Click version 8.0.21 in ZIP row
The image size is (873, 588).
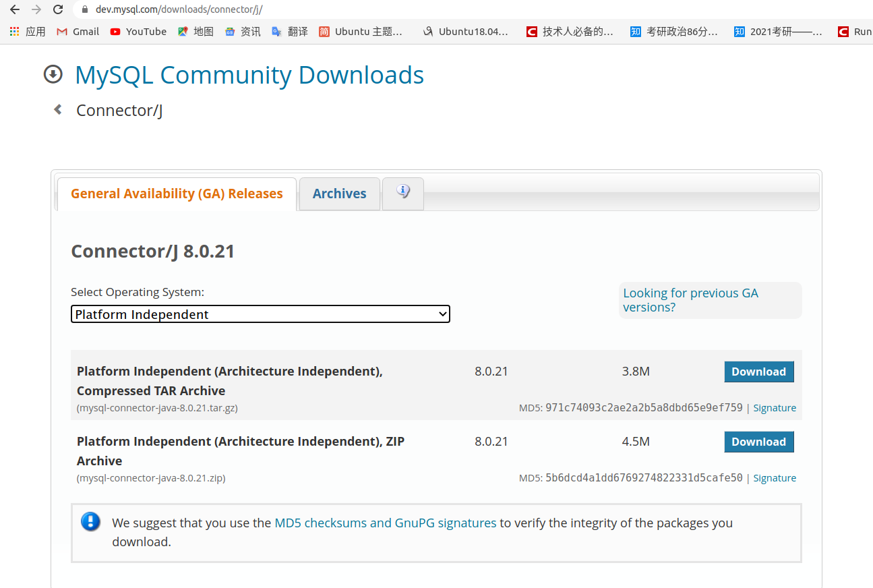point(491,442)
